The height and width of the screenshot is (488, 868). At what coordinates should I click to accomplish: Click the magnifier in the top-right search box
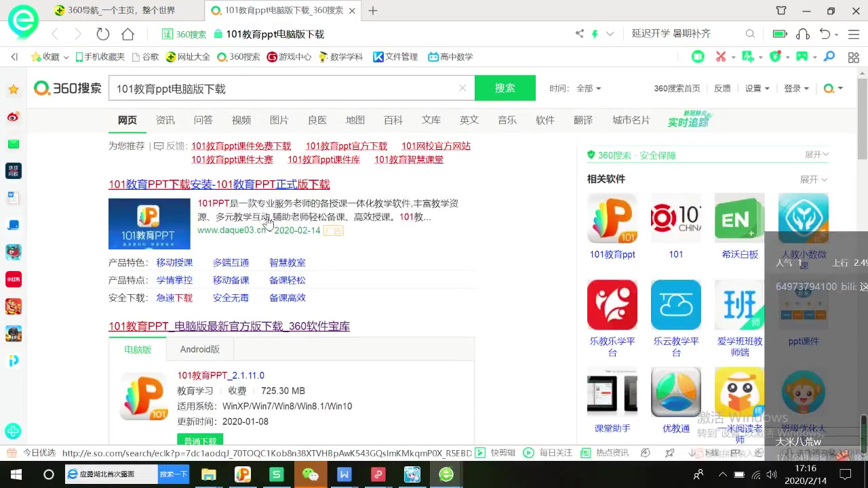pyautogui.click(x=750, y=34)
